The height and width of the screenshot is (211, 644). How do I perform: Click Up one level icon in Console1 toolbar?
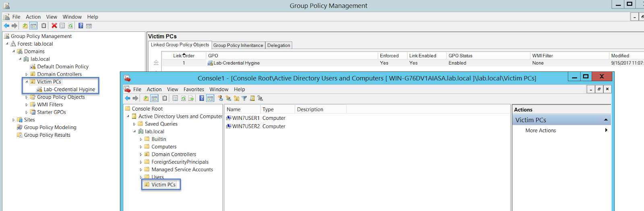point(146,98)
